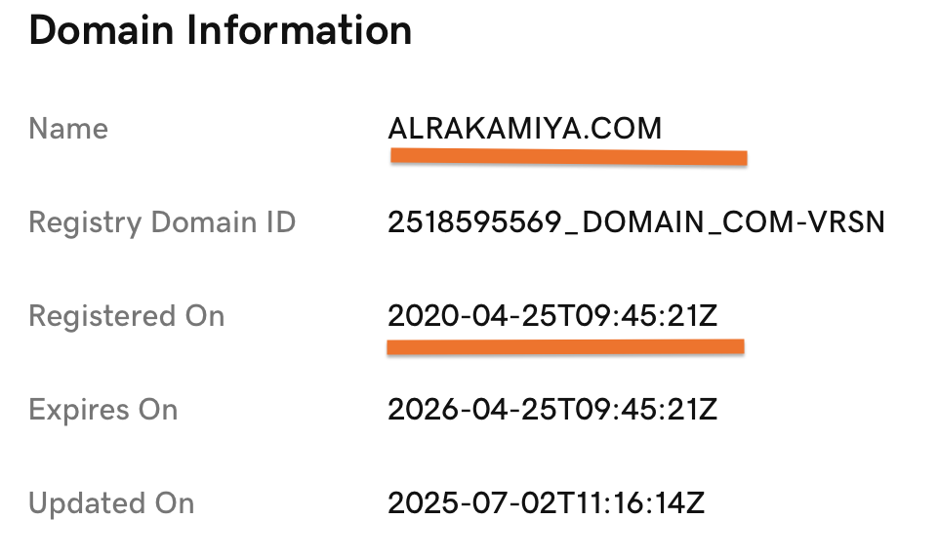Click the year 2025 in updated date
This screenshot has width=939, height=560.
(x=424, y=503)
